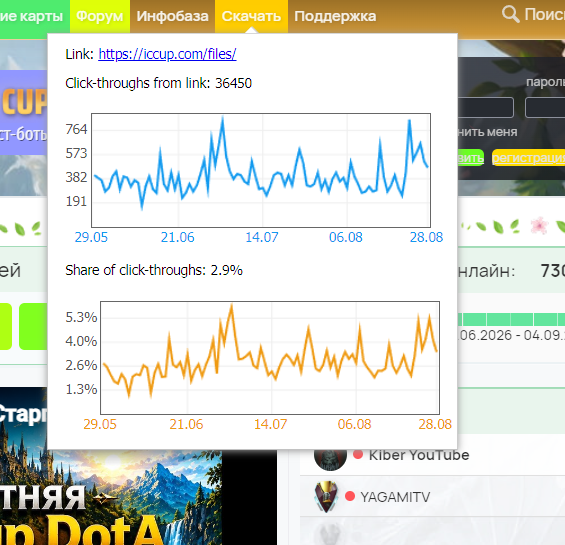
Task: Click the 5.3% axis value
Action: click(x=81, y=317)
